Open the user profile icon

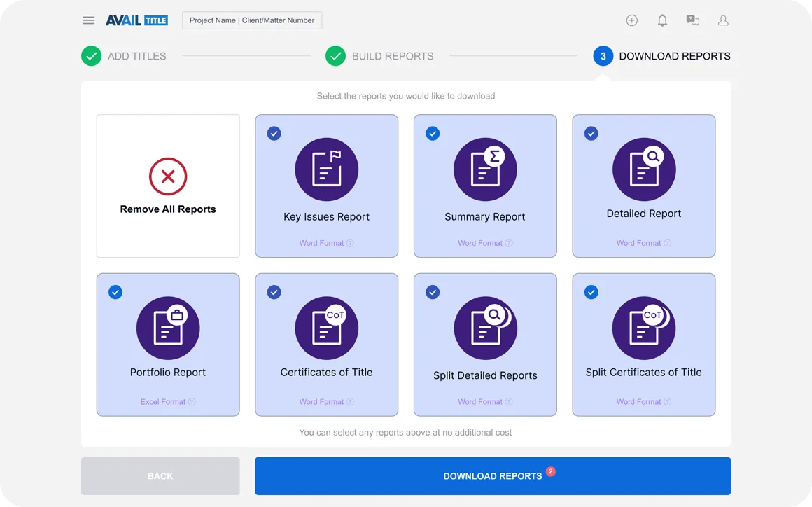[723, 20]
